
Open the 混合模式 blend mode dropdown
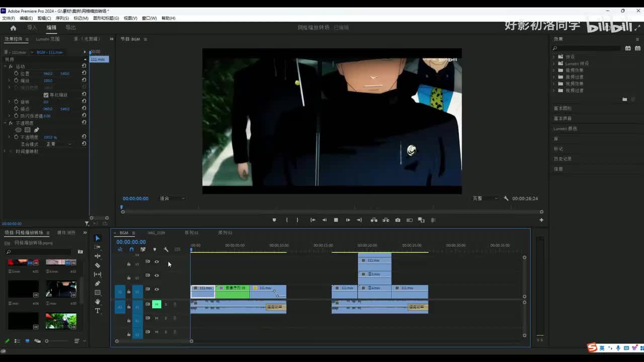[x=59, y=144]
